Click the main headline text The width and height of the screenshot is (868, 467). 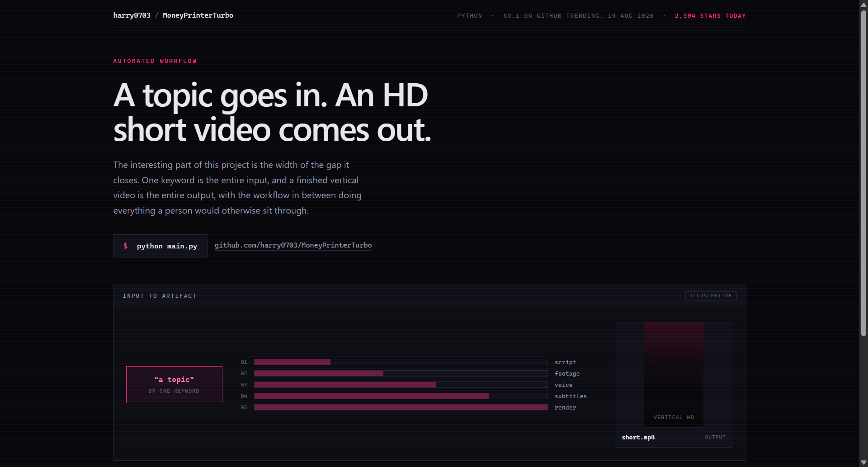click(x=272, y=113)
